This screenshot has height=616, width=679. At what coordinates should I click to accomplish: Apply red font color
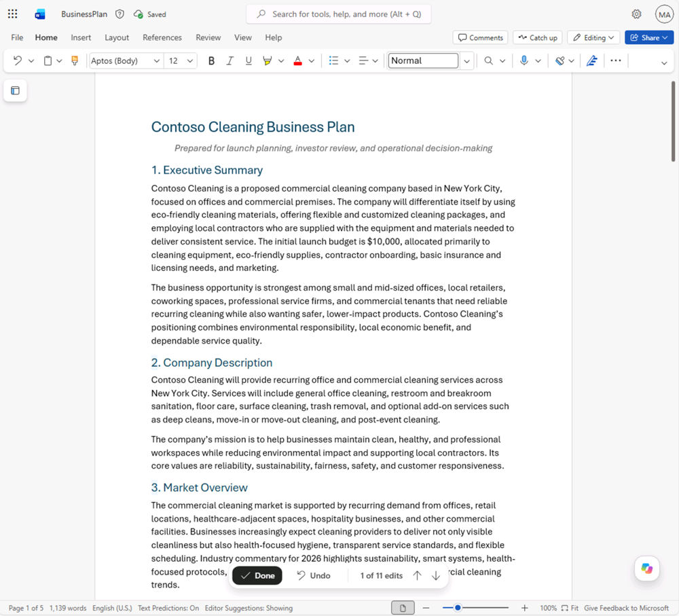coord(297,60)
